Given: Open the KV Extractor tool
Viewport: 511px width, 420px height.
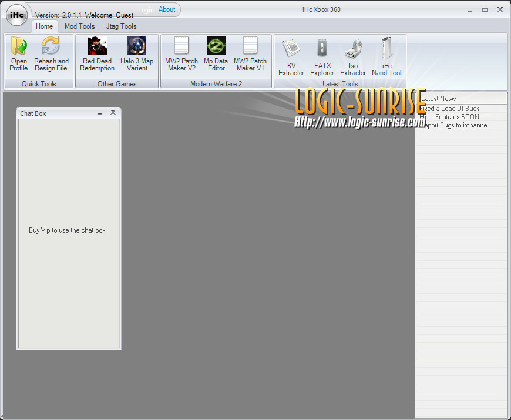Looking at the screenshot, I should [x=291, y=58].
